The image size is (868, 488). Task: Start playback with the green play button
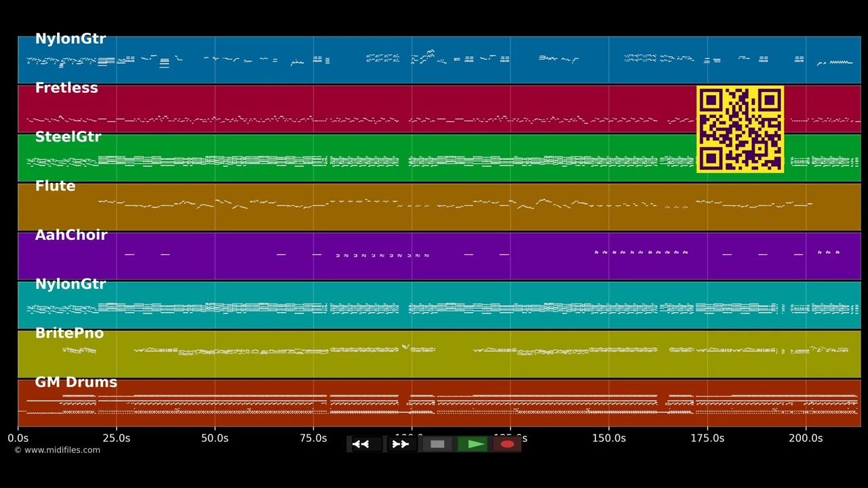tap(473, 445)
